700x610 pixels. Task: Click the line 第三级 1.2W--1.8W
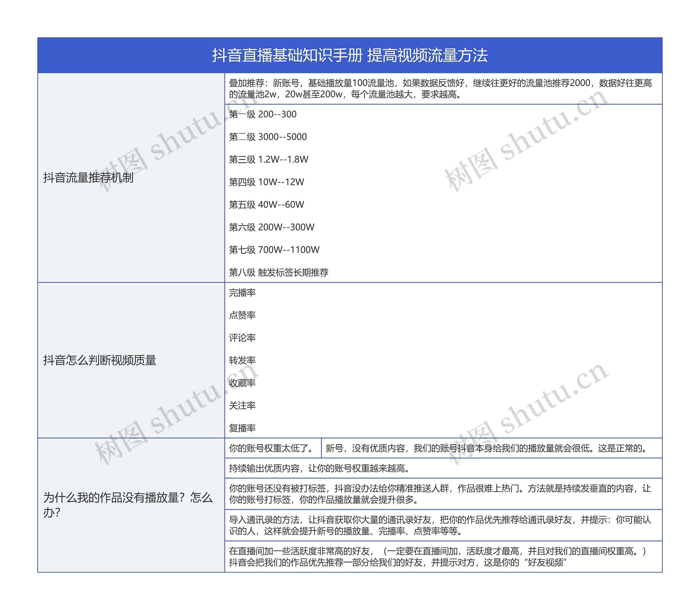pyautogui.click(x=269, y=159)
